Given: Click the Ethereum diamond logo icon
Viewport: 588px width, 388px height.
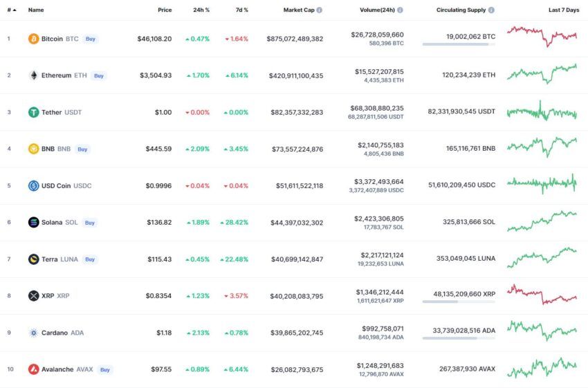Looking at the screenshot, I should coord(33,75).
